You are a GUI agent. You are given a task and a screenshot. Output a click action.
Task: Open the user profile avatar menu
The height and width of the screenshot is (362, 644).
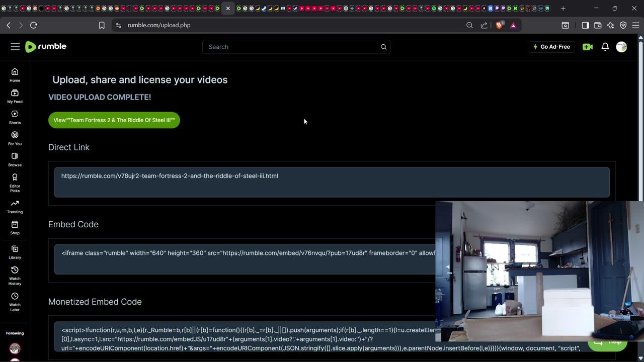click(x=621, y=47)
